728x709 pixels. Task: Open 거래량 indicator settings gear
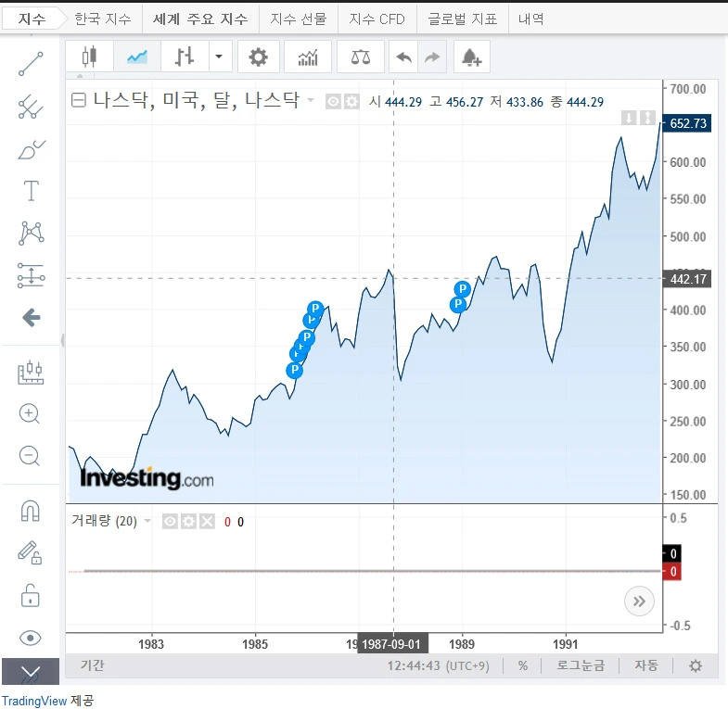188,522
